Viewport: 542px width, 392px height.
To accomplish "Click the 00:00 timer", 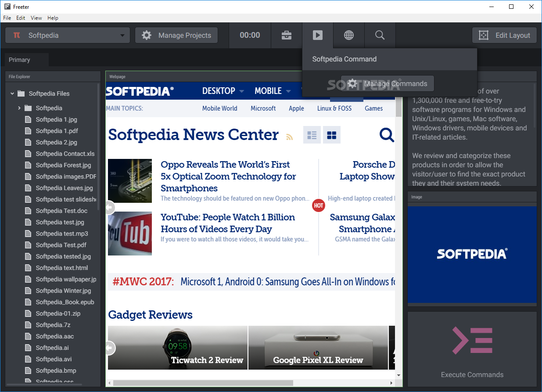I will (x=250, y=36).
